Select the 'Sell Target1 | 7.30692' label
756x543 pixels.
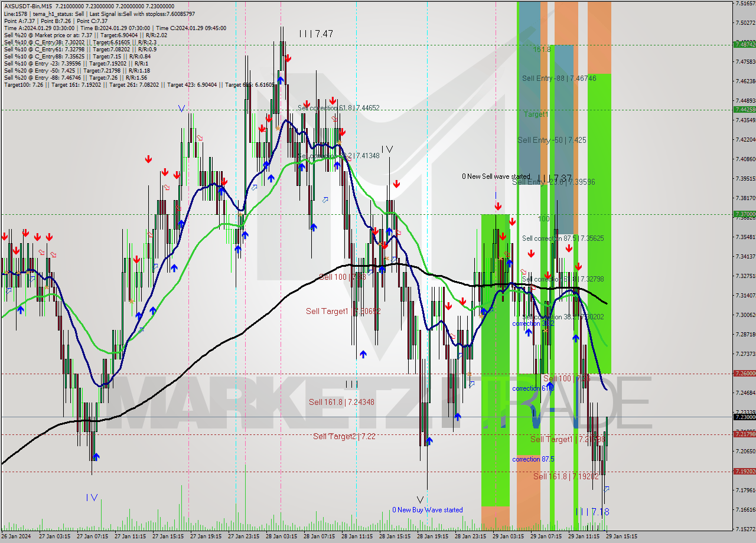(x=343, y=310)
